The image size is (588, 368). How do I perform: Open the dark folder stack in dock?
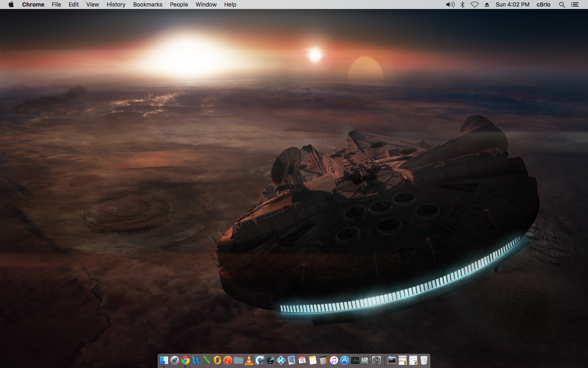click(392, 360)
